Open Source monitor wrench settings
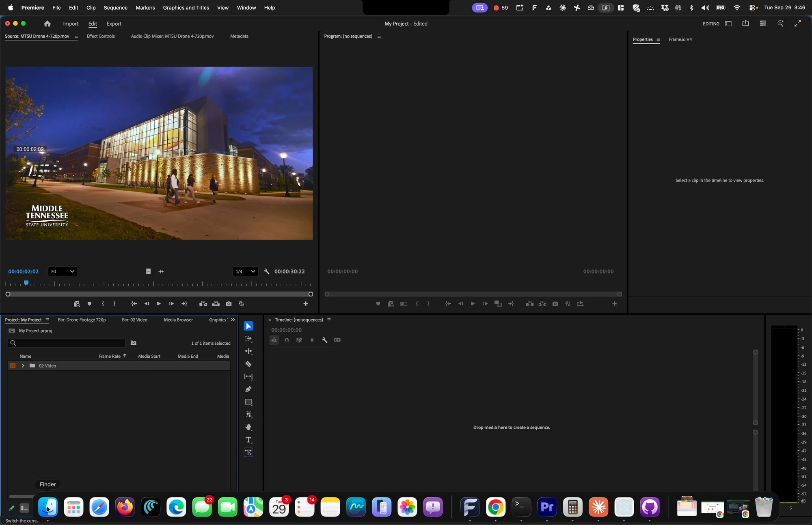812x525 pixels. tap(266, 271)
